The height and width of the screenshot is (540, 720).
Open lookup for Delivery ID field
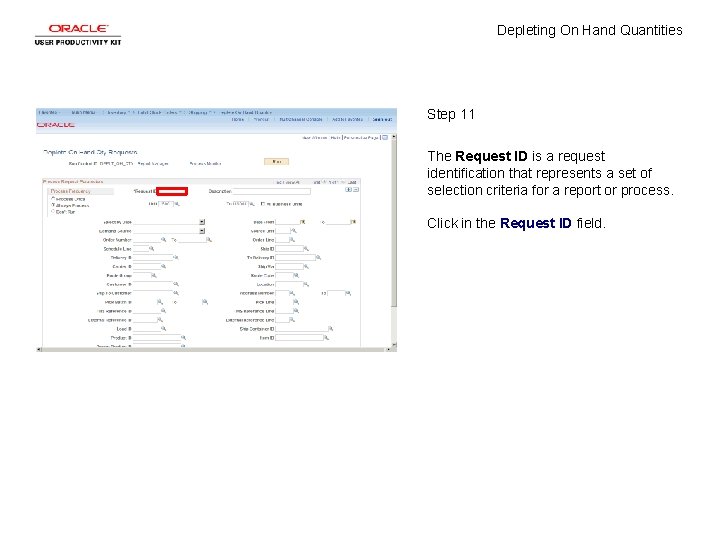point(175,258)
